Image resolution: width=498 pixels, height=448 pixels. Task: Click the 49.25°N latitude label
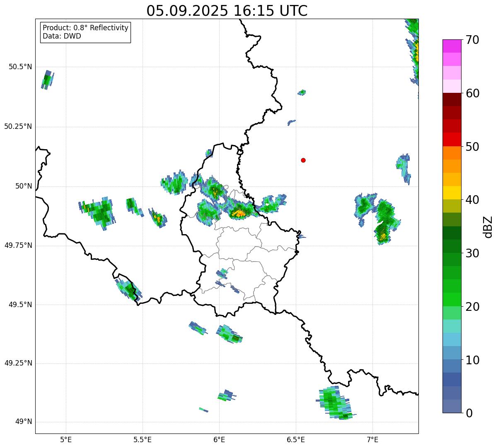coord(18,363)
